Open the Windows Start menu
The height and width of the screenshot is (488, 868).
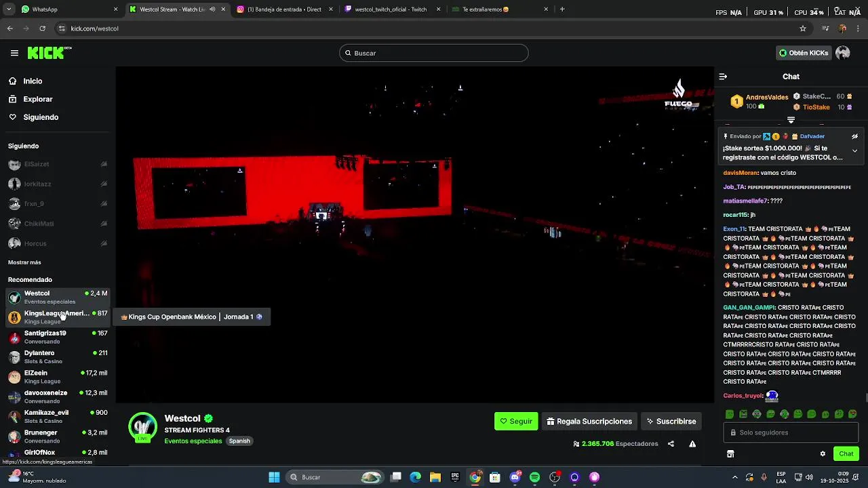274,477
